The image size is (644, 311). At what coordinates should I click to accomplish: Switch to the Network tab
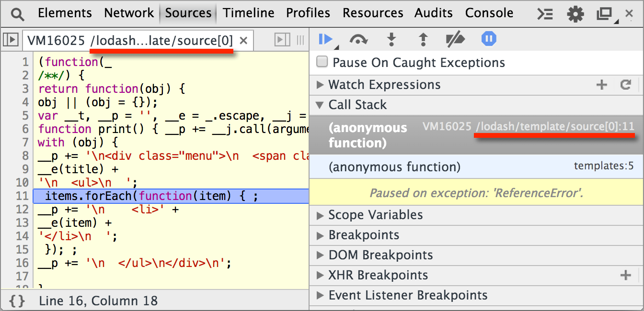[x=129, y=13]
